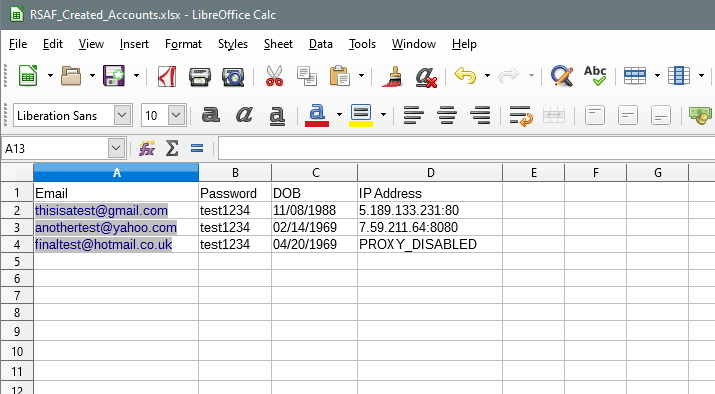
Task: Open Find & Replace
Action: [562, 76]
